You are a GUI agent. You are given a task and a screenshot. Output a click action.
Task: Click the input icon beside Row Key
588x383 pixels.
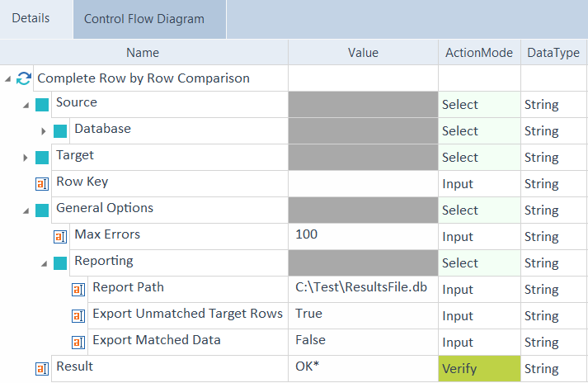pos(42,184)
